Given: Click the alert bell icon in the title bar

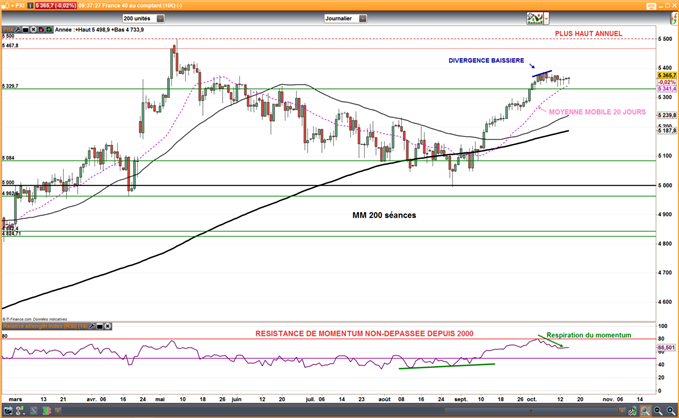Looking at the screenshot, I should [5, 6].
